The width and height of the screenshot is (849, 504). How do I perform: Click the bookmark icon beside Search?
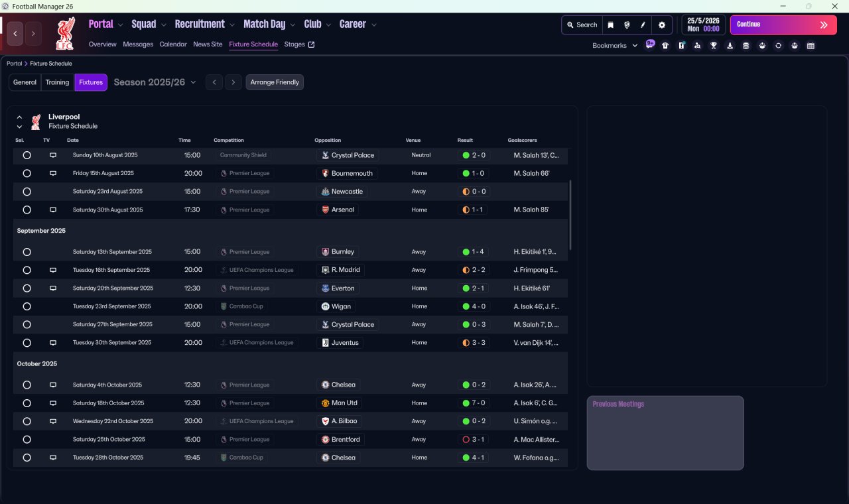pyautogui.click(x=611, y=25)
